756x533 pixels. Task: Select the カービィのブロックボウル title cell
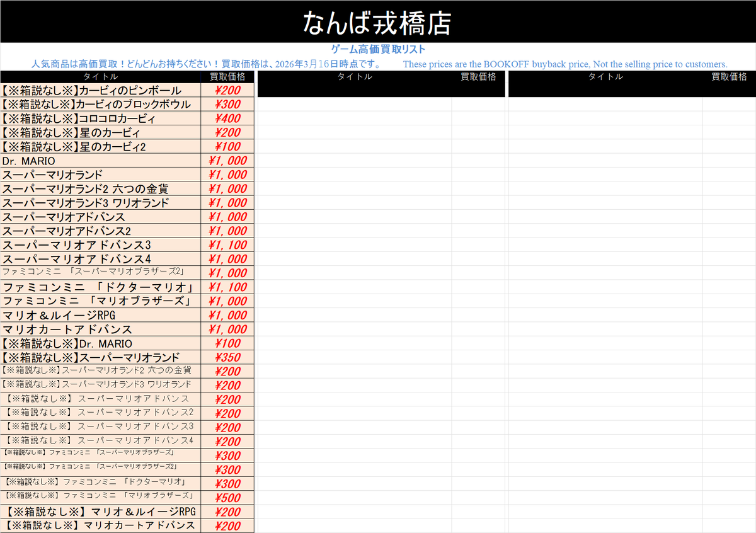[x=101, y=104]
